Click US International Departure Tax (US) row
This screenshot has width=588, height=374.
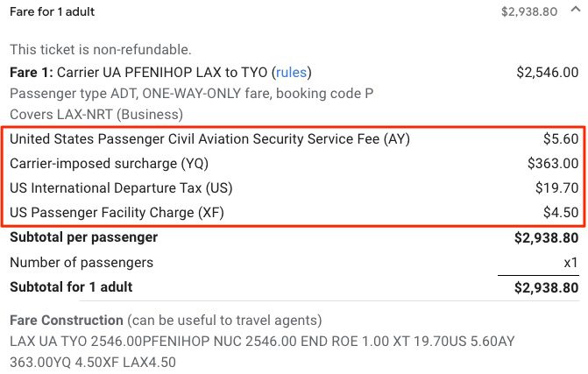294,188
